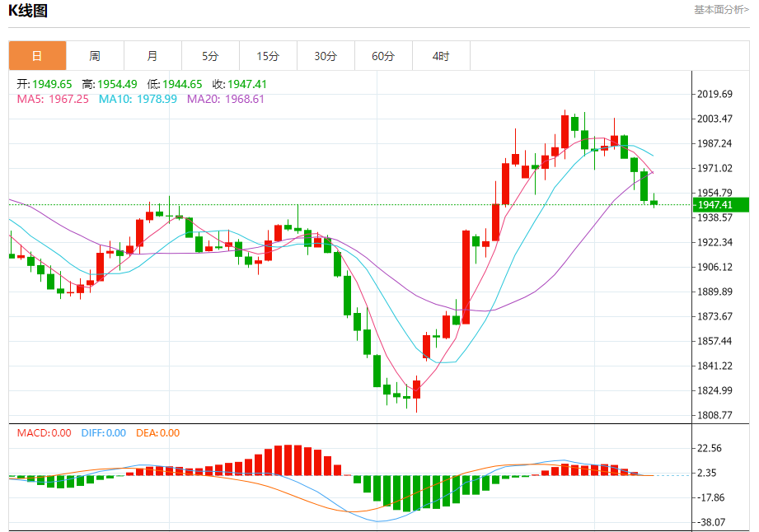Viewport: 759px width, 532px height.
Task: Open the 5分 interval tab
Action: click(210, 56)
